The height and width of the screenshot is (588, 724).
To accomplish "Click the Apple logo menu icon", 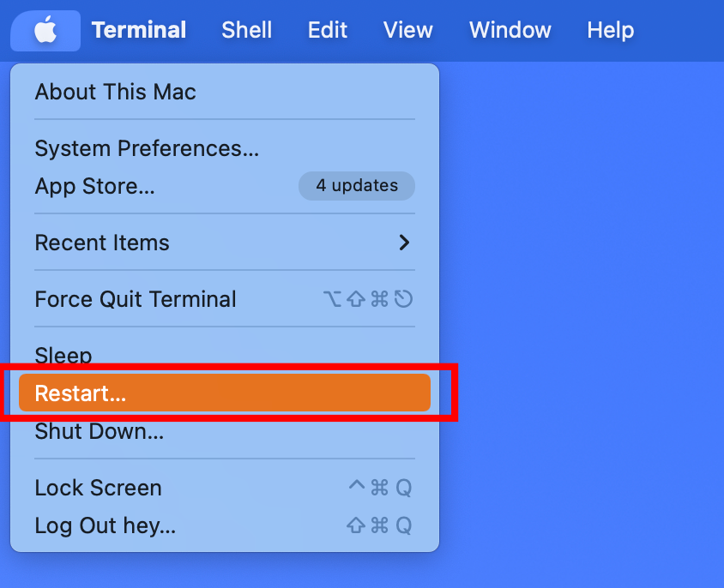I will point(45,31).
